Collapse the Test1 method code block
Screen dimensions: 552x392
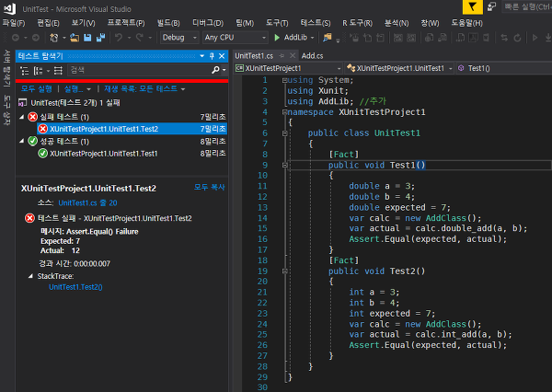click(285, 165)
